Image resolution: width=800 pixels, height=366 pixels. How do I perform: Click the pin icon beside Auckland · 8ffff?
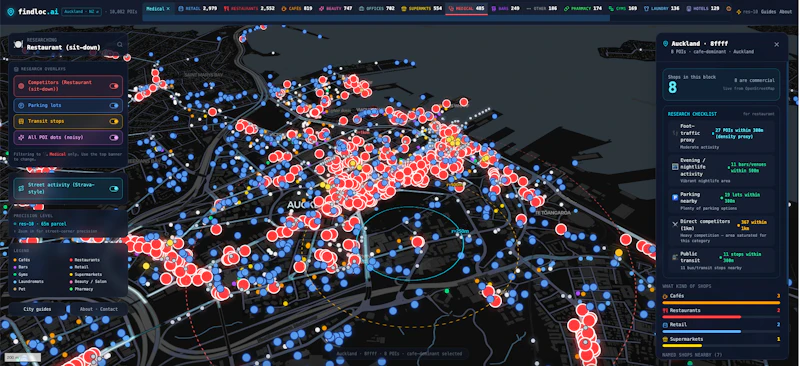[x=665, y=44]
